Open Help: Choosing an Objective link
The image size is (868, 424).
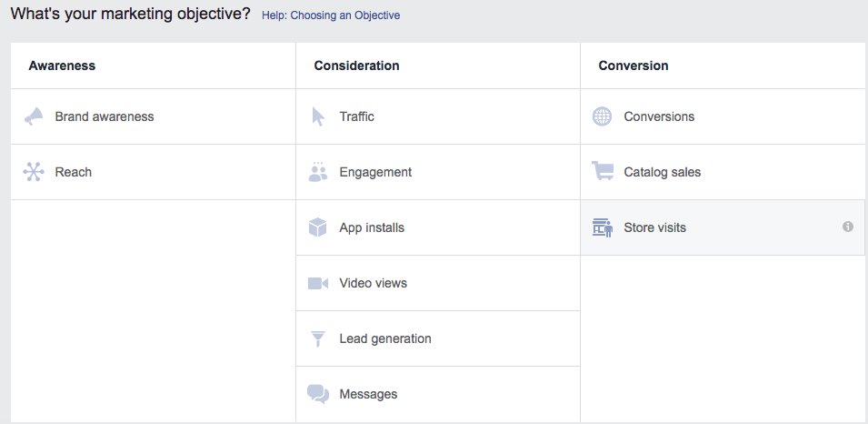tap(330, 15)
